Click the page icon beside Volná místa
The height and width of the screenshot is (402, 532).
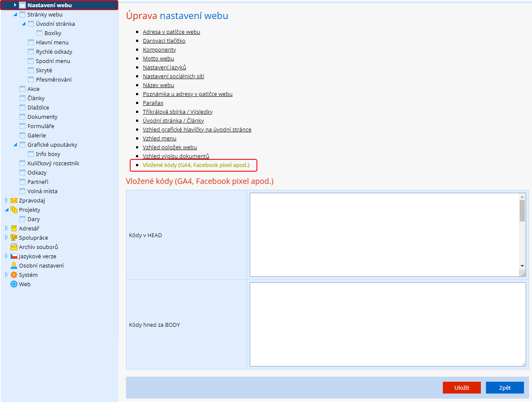22,191
